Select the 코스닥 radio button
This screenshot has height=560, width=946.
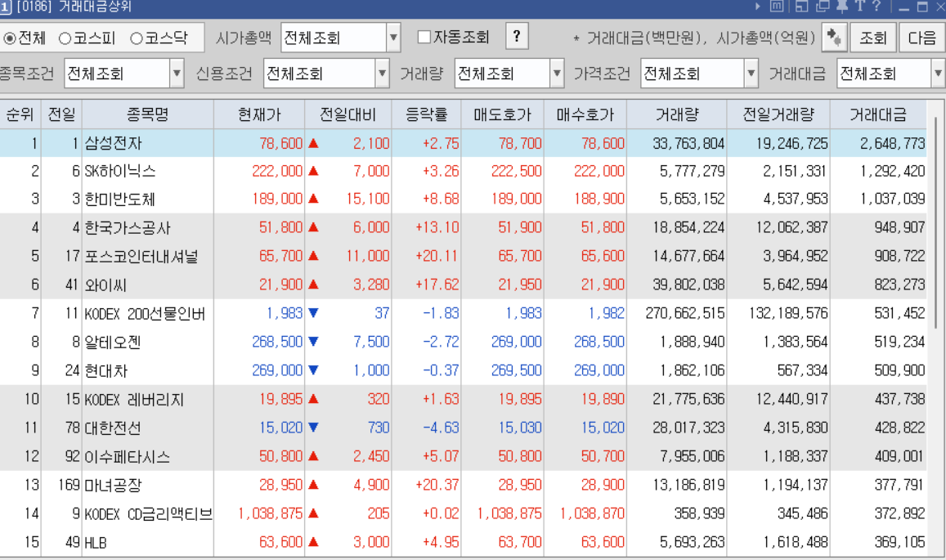pos(137,38)
